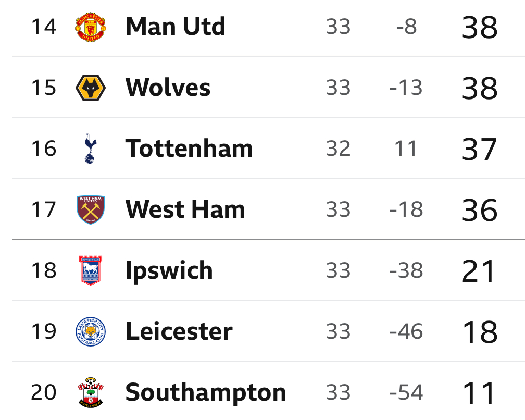Click the Manchester United club crest
This screenshot has width=525, height=420.
click(91, 27)
